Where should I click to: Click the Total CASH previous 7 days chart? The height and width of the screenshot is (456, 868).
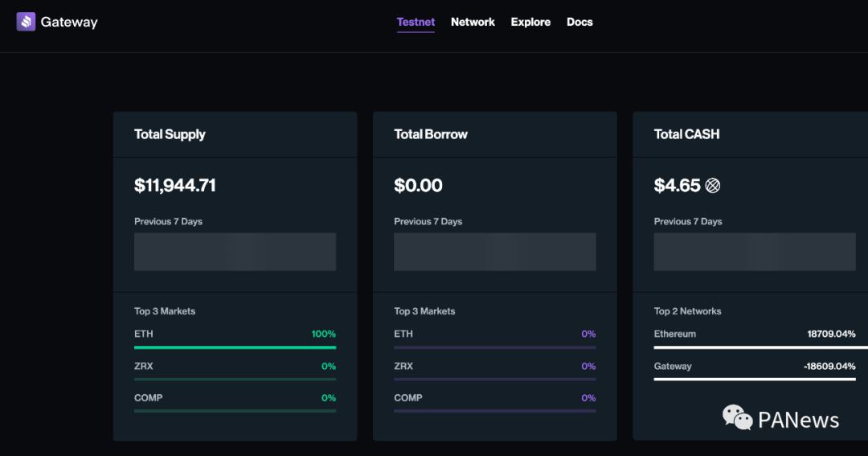coord(755,252)
